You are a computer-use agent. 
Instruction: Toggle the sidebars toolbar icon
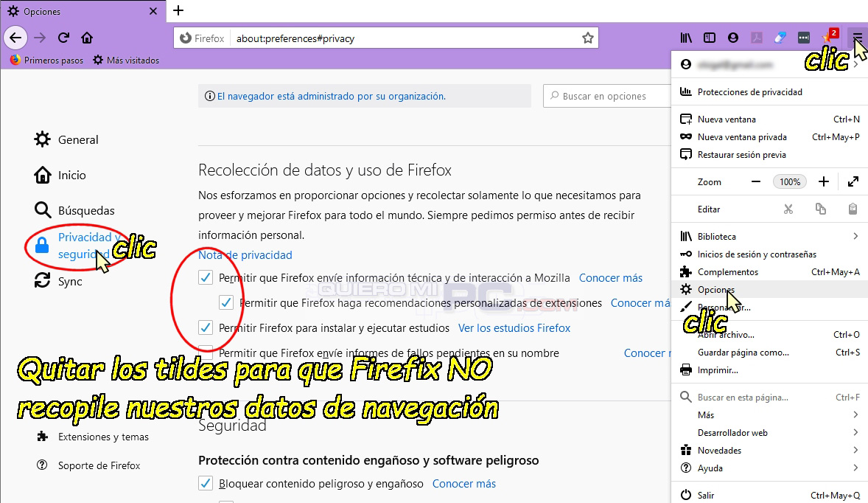click(709, 38)
